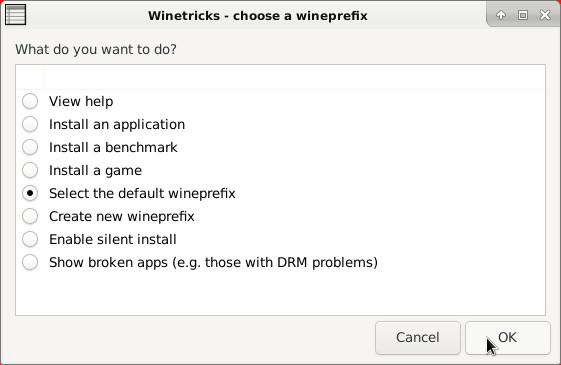This screenshot has width=561, height=365.
Task: Close the Winetricks dialog with X icon
Action: click(x=545, y=15)
